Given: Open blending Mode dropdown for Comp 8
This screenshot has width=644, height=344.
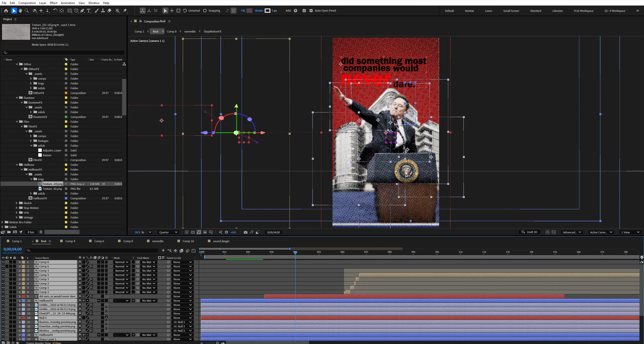Looking at the screenshot, I should click(x=122, y=262).
